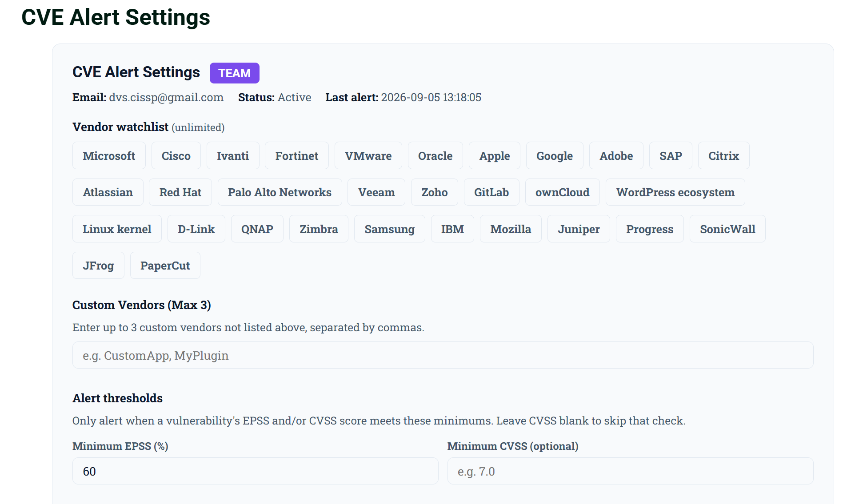Click the Vendor watchlist heading
This screenshot has height=504, width=863.
coord(120,127)
